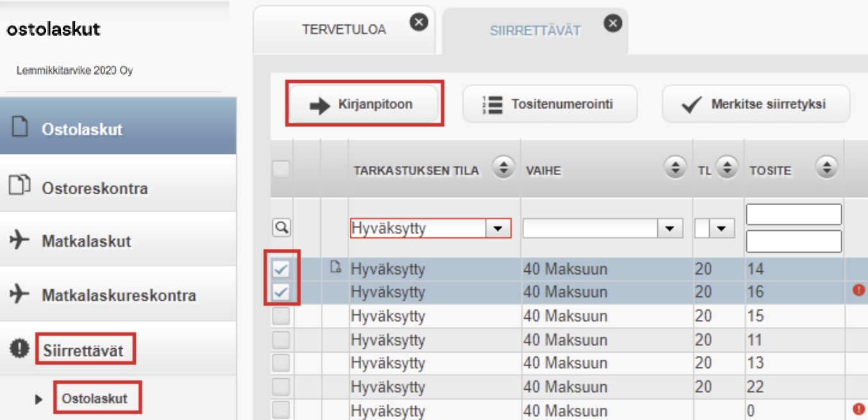The height and width of the screenshot is (420, 868).
Task: Sort by Tosite column arrows
Action: (826, 169)
